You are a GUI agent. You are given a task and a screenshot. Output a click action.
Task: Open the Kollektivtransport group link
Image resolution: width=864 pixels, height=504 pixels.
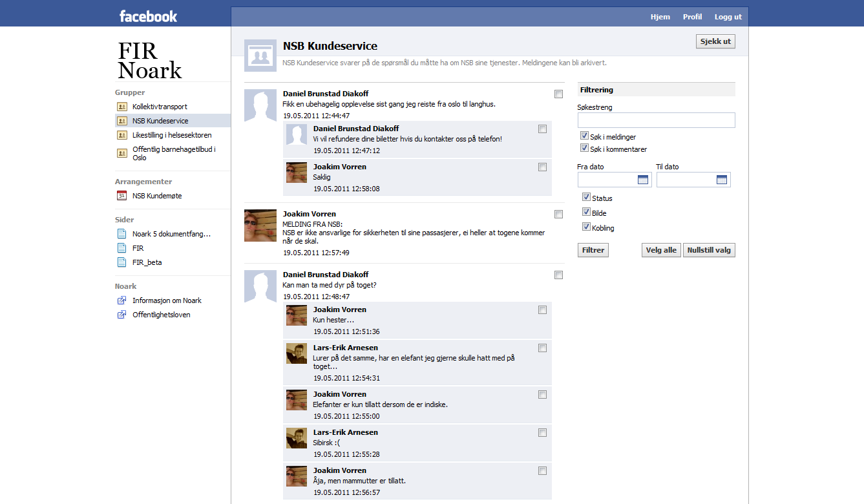point(160,107)
